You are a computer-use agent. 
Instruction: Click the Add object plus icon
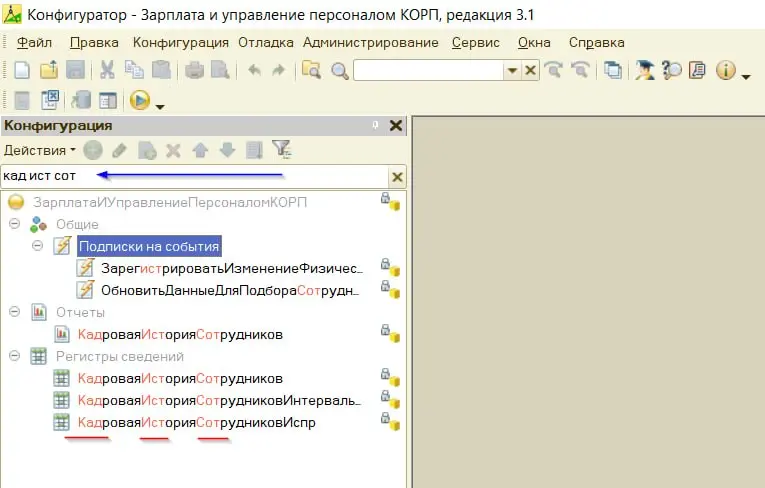point(93,150)
